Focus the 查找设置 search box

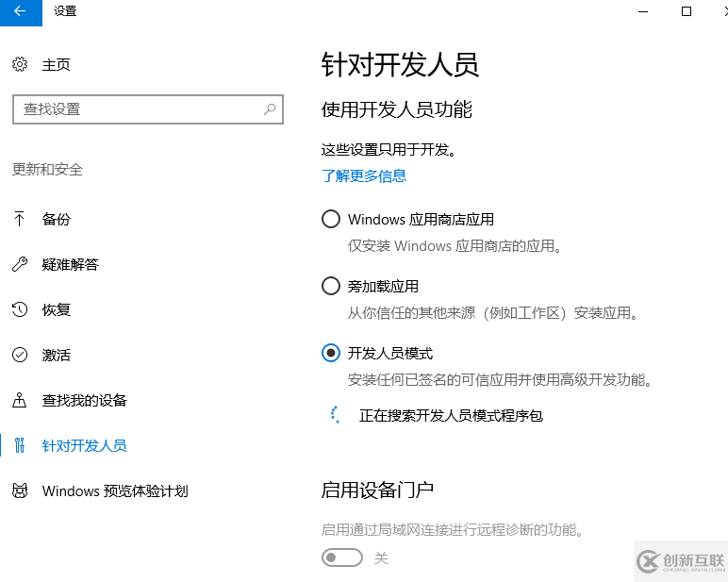(148, 109)
